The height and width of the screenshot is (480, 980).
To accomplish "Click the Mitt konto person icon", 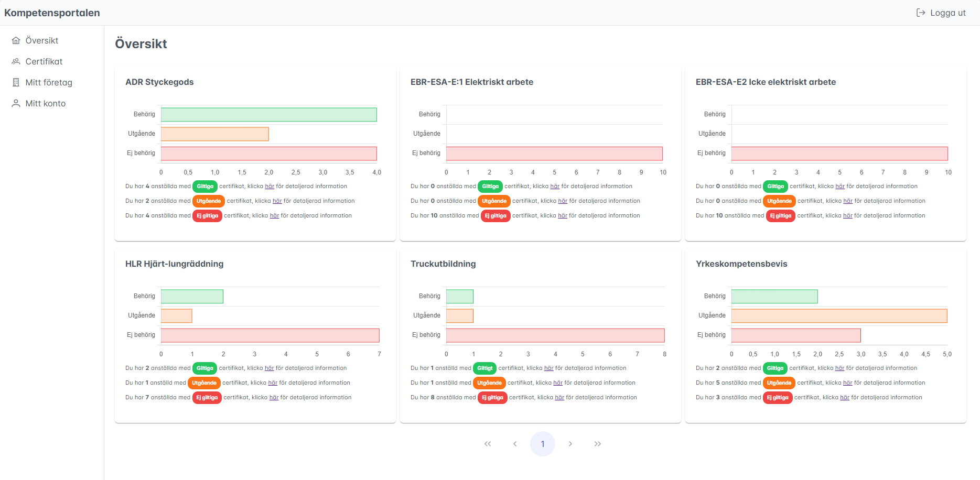I will 16,103.
